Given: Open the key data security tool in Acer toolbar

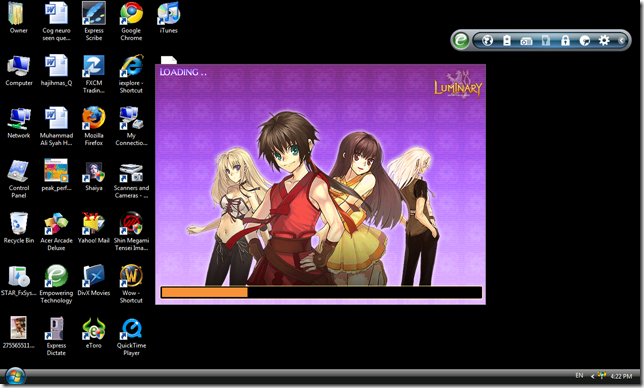Looking at the screenshot, I should point(546,40).
